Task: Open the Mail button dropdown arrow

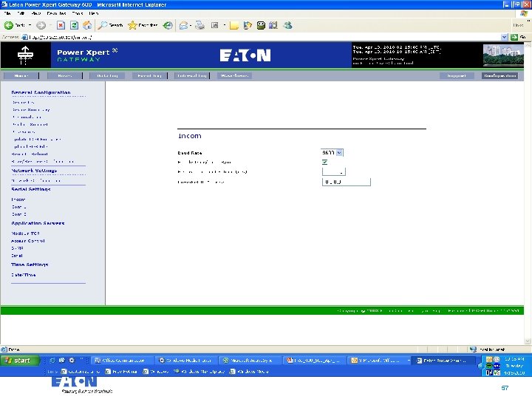Action: click(x=191, y=25)
